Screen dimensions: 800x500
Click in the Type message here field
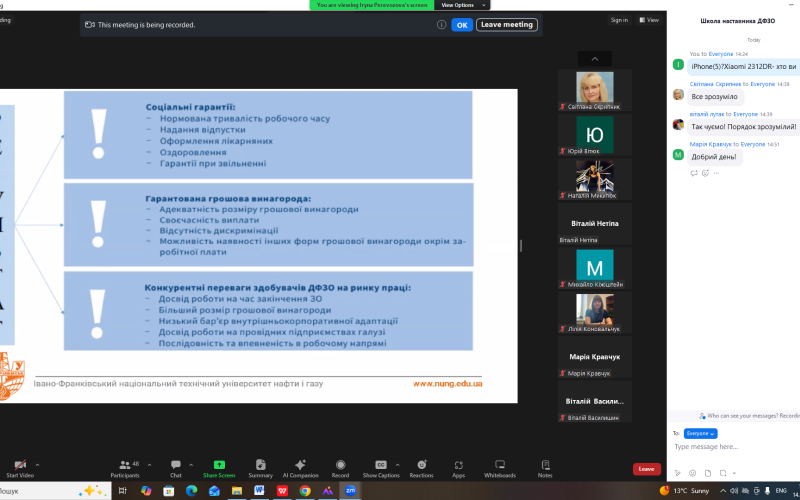735,446
